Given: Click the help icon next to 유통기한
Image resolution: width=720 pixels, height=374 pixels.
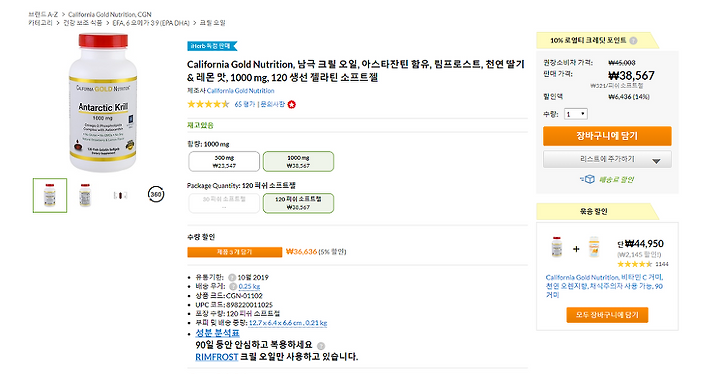Looking at the screenshot, I should (x=232, y=278).
